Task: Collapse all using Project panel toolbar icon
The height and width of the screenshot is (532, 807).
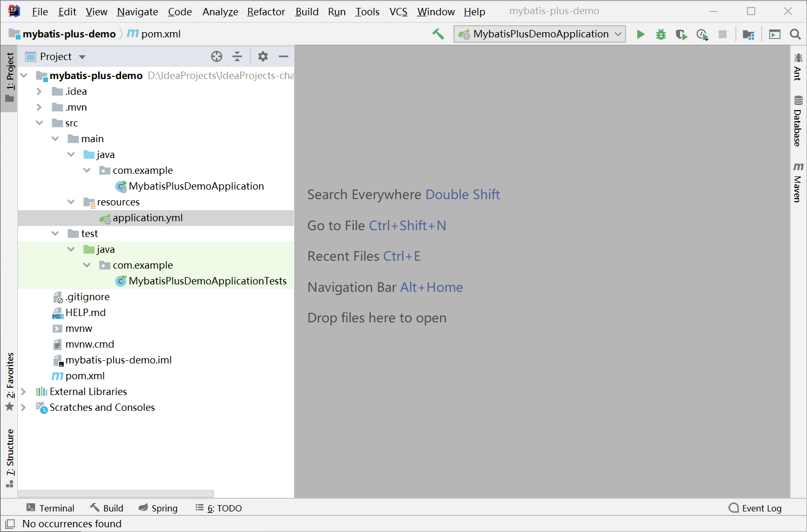Action: click(x=237, y=56)
